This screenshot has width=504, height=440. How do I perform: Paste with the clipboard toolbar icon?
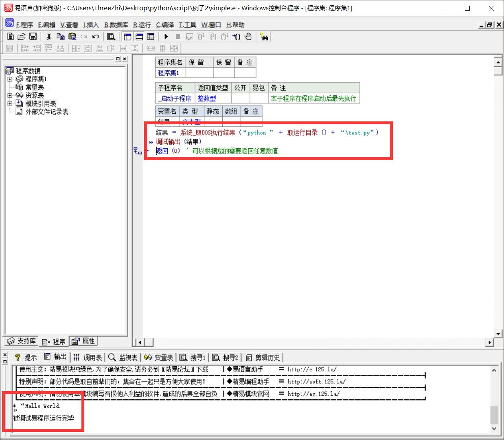click(72, 37)
